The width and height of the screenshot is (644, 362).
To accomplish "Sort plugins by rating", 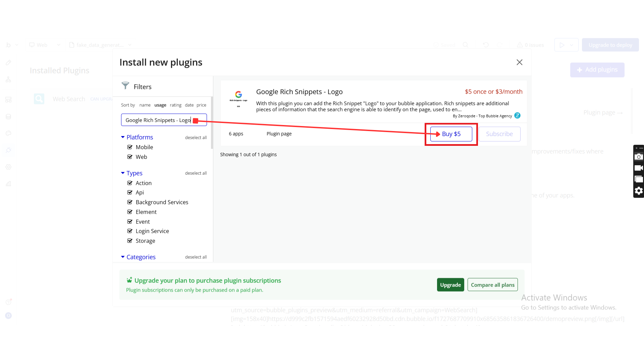I will point(175,105).
